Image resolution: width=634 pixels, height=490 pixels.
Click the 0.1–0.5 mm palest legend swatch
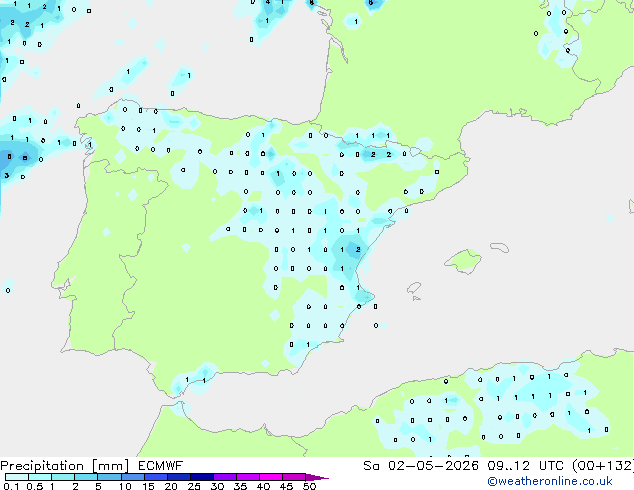coord(17,477)
